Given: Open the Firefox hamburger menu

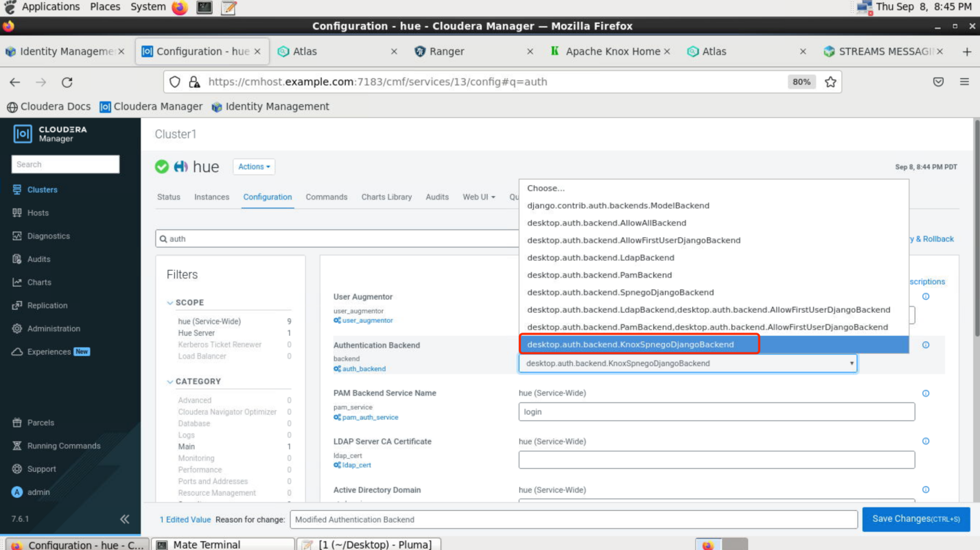Looking at the screenshot, I should tap(964, 82).
